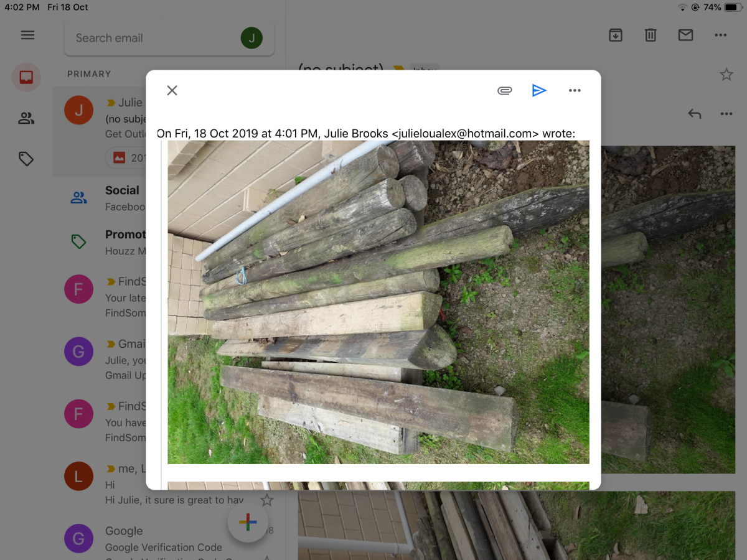Reply using the curved arrow icon
Image resolution: width=747 pixels, height=560 pixels.
695,114
